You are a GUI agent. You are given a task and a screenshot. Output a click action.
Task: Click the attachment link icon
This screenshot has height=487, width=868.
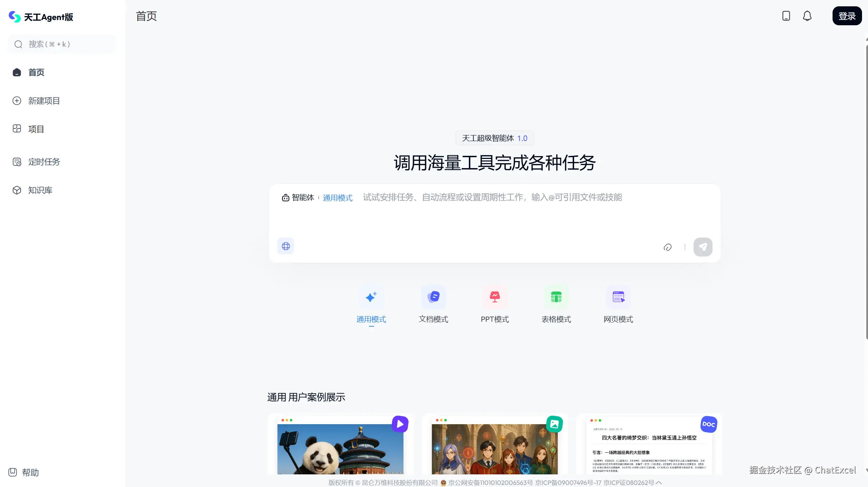[667, 247]
